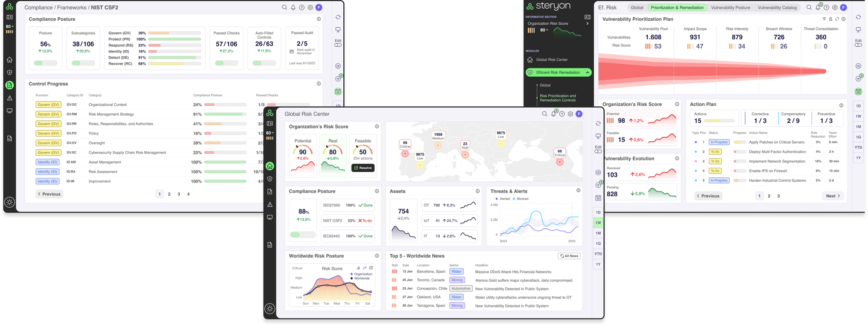Toggle Passed Checks card switch in Compliance window
868x327 pixels.
(x=227, y=63)
